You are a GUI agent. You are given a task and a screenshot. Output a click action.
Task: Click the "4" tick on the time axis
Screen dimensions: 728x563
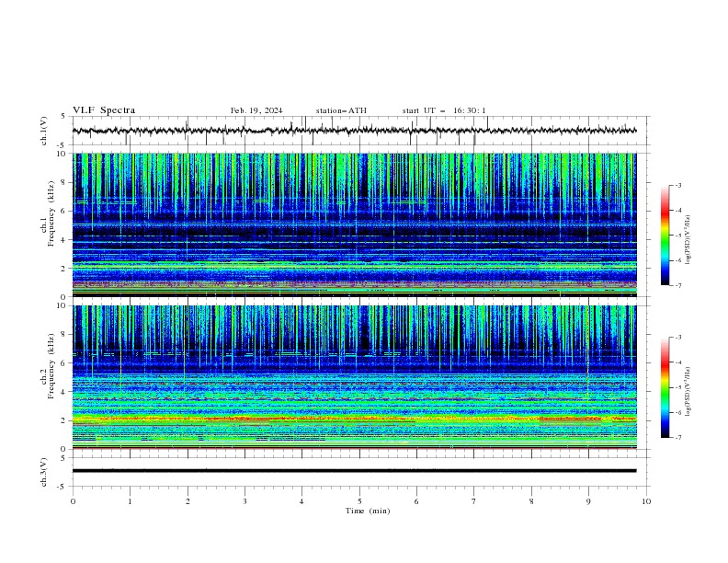click(301, 501)
